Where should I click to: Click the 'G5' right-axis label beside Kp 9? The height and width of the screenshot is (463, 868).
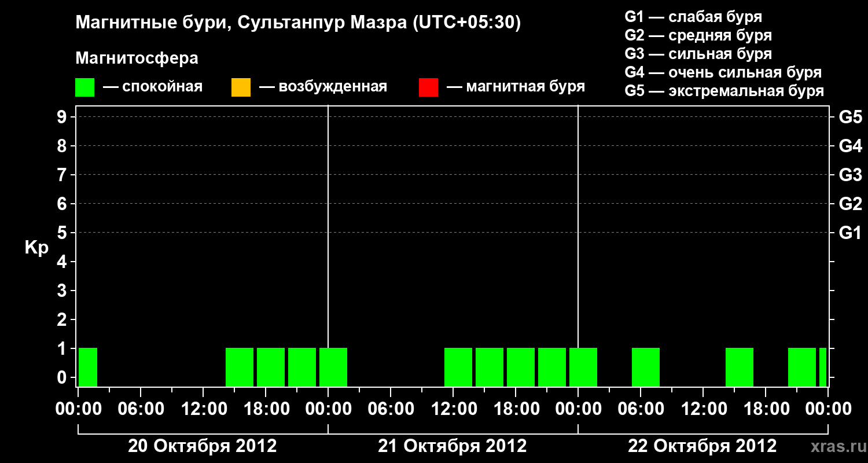pyautogui.click(x=850, y=117)
